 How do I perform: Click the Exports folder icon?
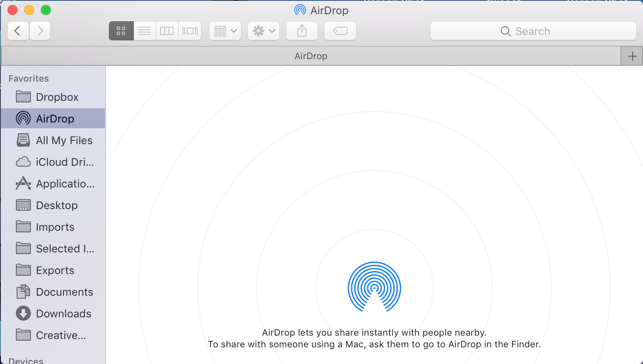pyautogui.click(x=23, y=270)
